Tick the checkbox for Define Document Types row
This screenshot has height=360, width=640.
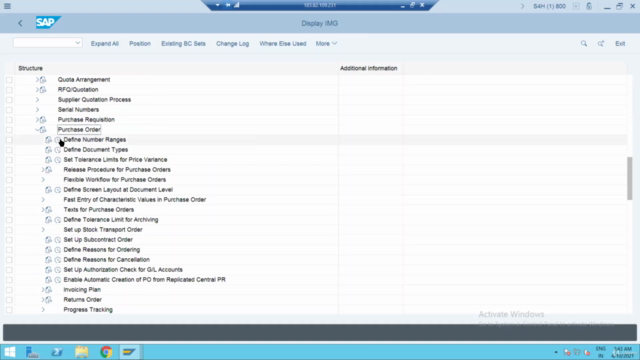coord(9,150)
